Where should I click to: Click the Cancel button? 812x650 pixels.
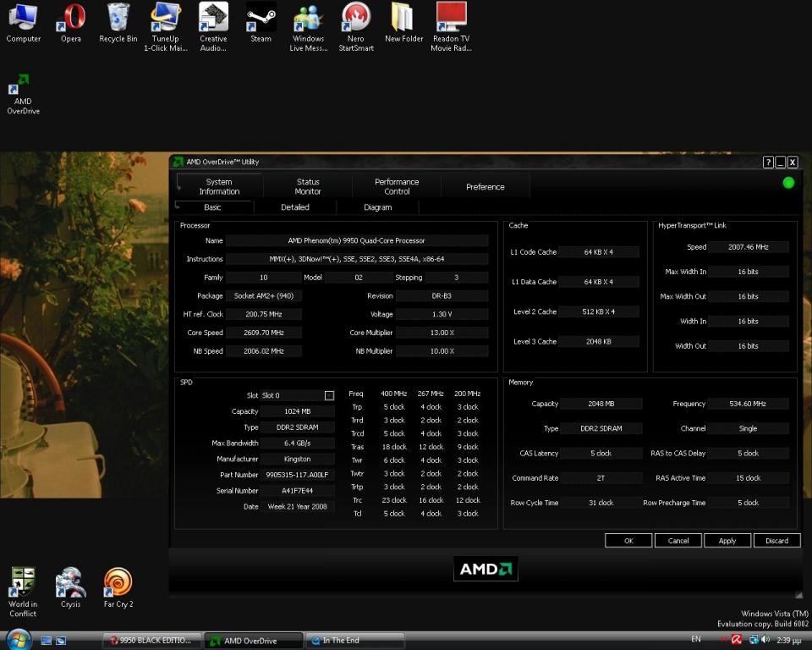[678, 541]
